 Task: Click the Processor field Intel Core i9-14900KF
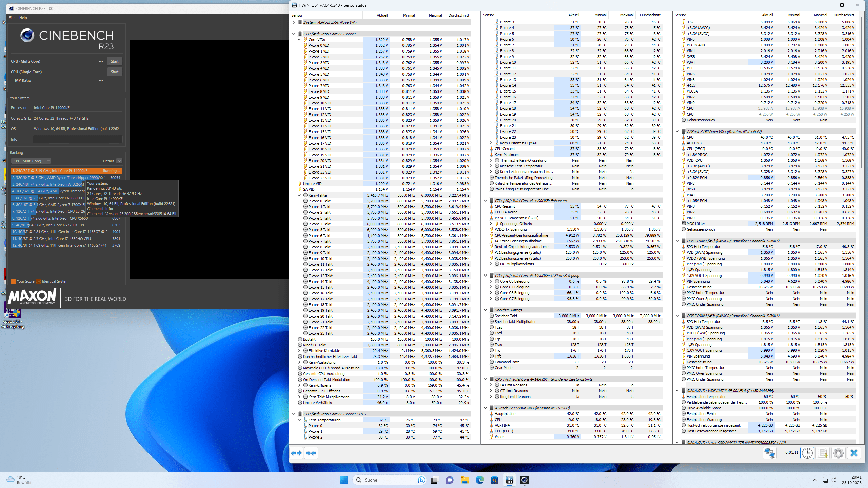click(x=78, y=108)
